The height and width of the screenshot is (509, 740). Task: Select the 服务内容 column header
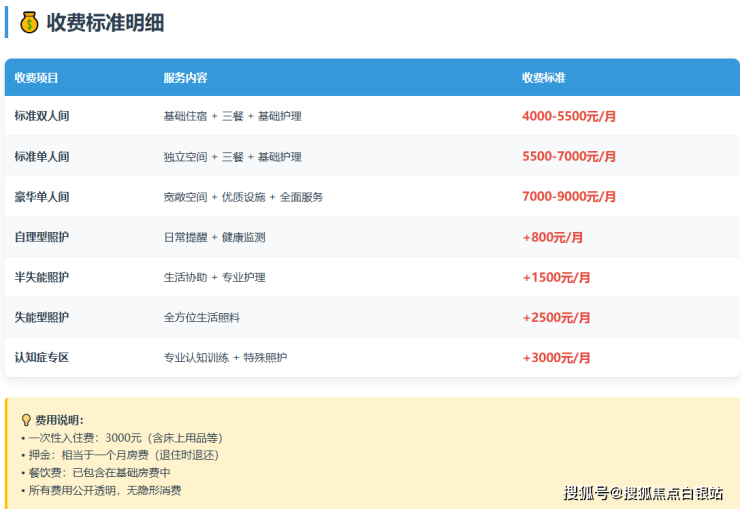coord(185,78)
